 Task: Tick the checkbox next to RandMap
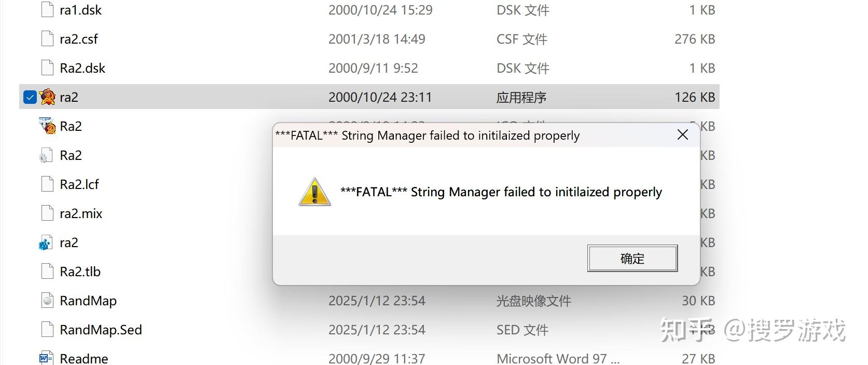click(30, 300)
